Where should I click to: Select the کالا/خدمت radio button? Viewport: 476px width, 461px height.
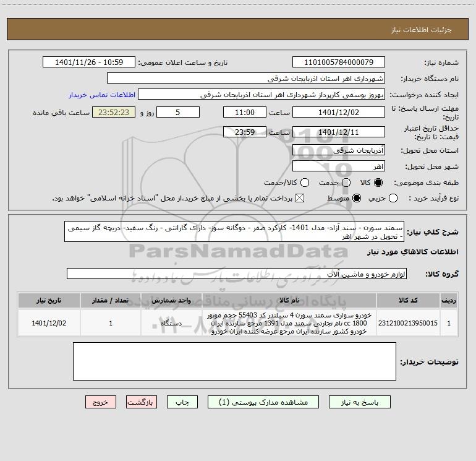click(305, 183)
